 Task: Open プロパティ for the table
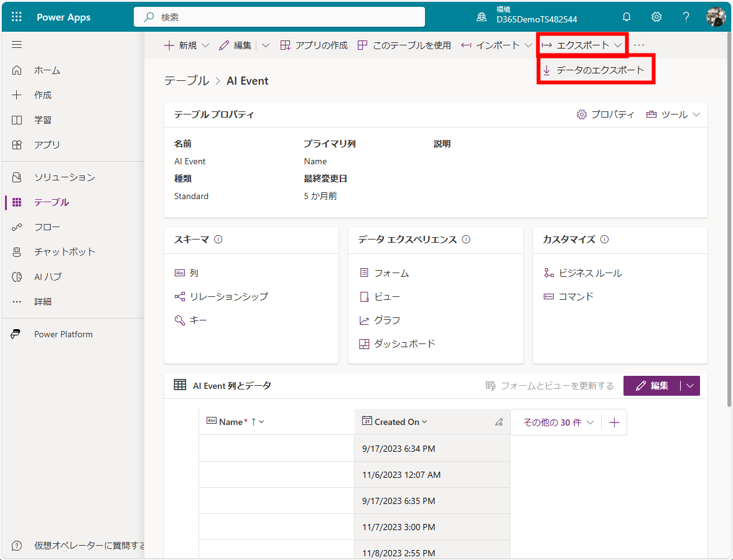point(605,114)
